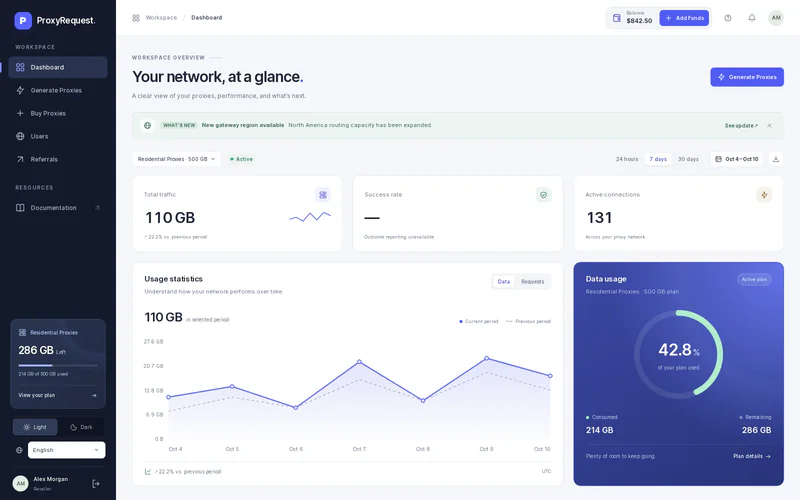
Task: Click the Documentation external-link arrow icon
Action: click(97, 208)
